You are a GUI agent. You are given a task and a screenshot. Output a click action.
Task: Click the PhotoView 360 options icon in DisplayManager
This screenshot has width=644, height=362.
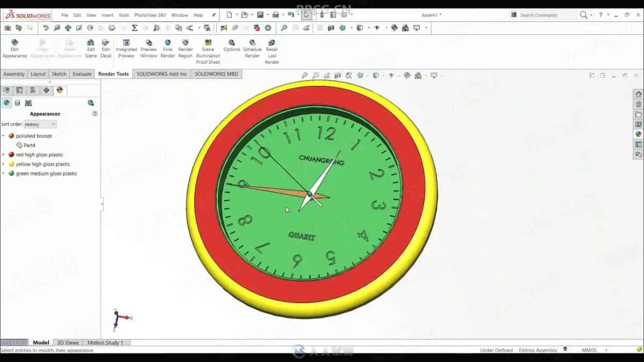(x=91, y=102)
